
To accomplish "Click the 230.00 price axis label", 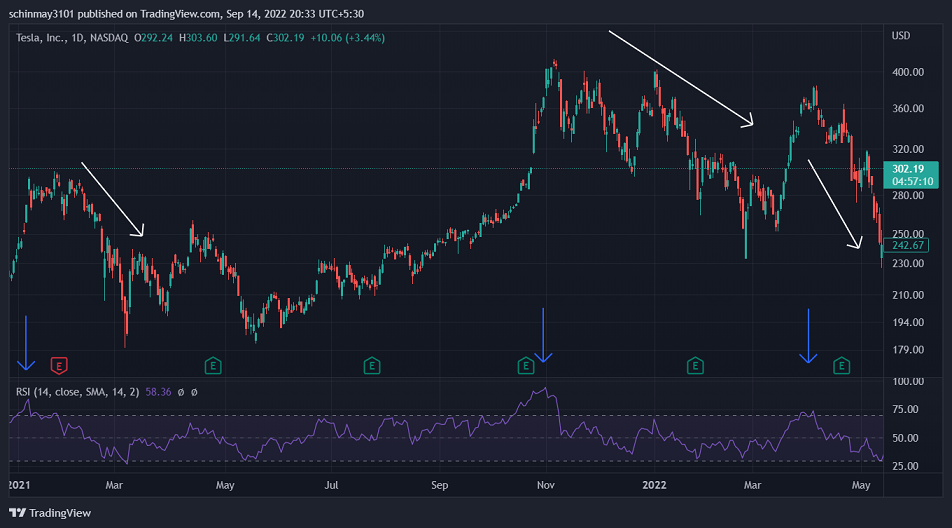I will [908, 263].
